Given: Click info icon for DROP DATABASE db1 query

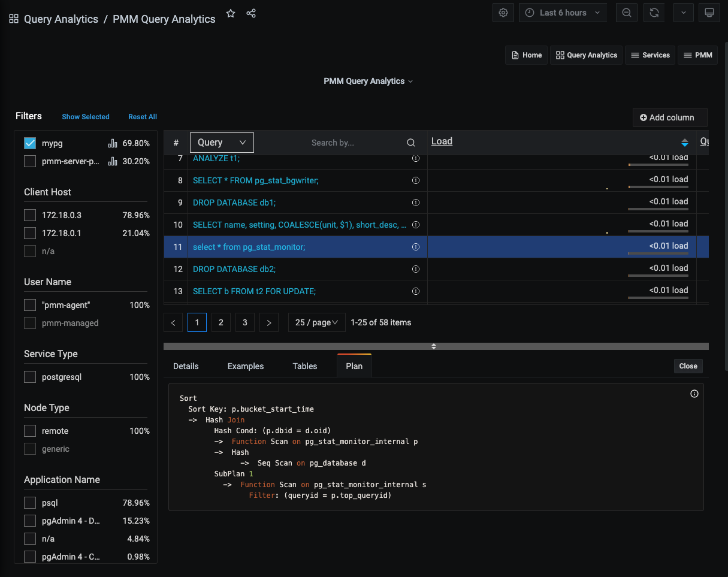Looking at the screenshot, I should pyautogui.click(x=415, y=203).
